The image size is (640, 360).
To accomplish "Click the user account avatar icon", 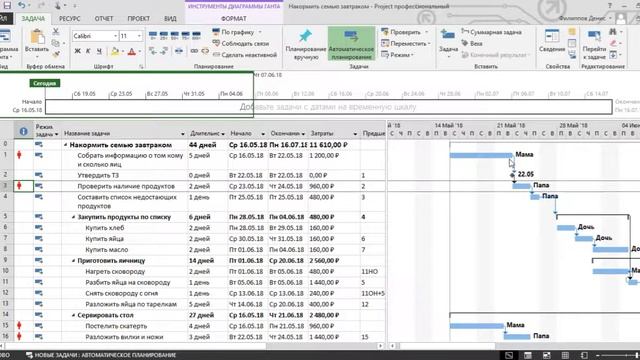I will 621,18.
